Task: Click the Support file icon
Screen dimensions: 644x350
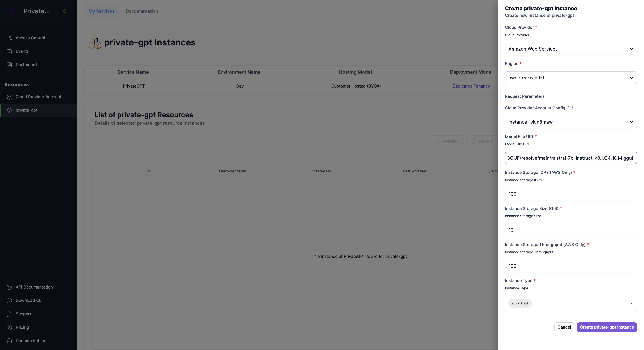Action: (x=9, y=314)
